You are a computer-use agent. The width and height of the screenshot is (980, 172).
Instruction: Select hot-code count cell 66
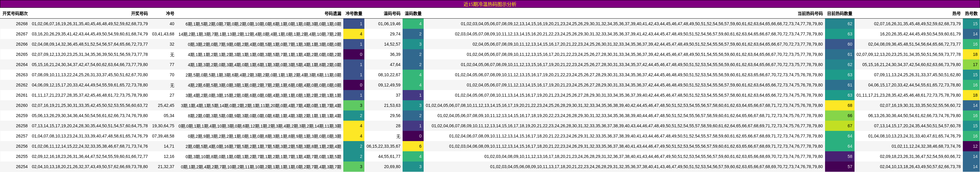pyautogui.click(x=839, y=116)
